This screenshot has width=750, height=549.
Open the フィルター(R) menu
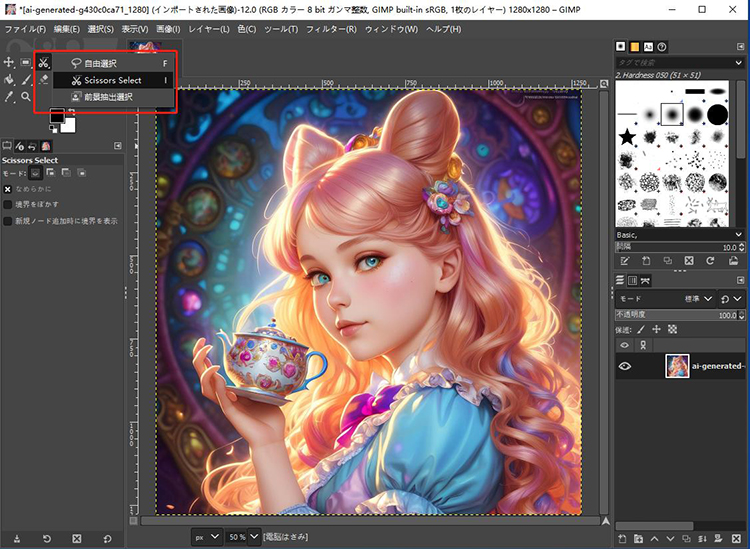[330, 29]
